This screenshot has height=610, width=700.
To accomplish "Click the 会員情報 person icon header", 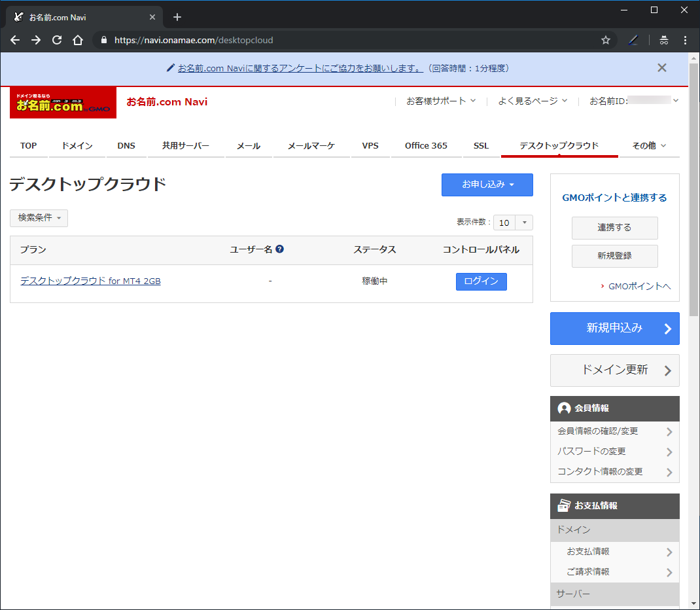I will pos(564,408).
